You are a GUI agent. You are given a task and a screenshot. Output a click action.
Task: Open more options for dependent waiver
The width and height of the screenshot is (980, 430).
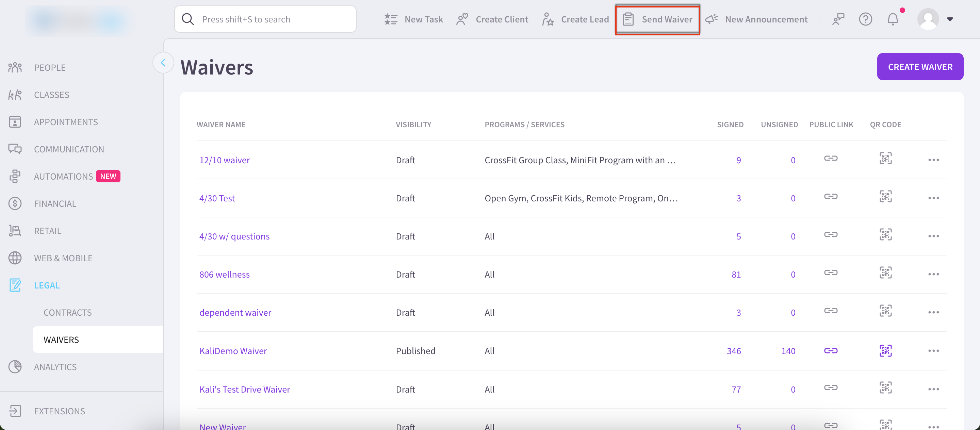click(x=933, y=313)
